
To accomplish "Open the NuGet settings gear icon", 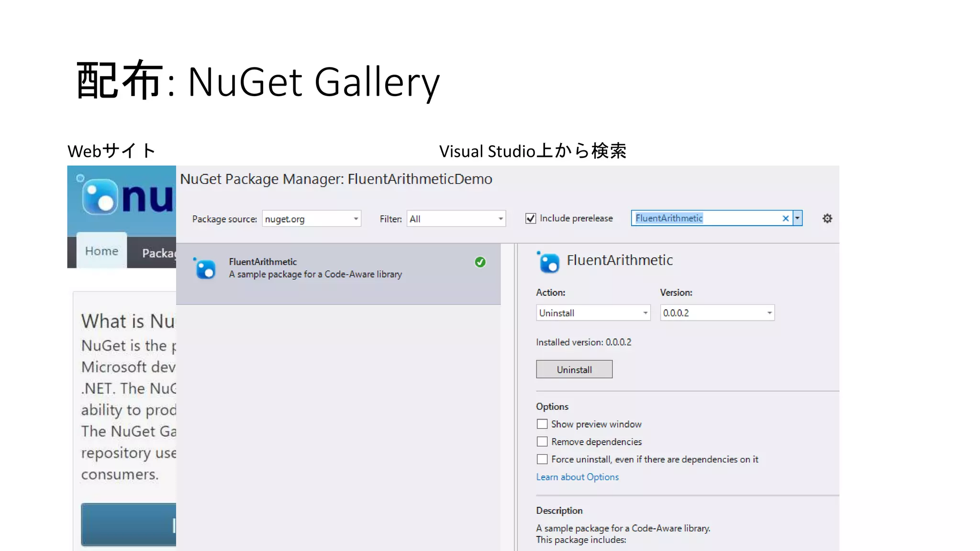I will click(827, 219).
